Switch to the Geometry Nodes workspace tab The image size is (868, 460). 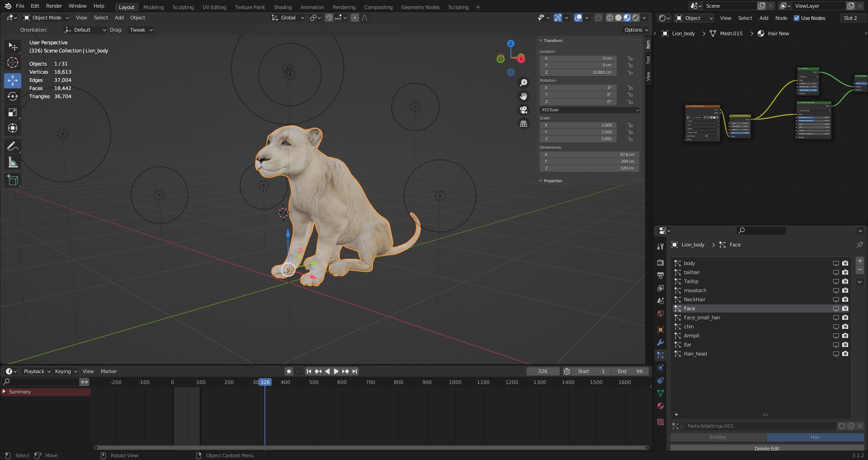tap(420, 7)
